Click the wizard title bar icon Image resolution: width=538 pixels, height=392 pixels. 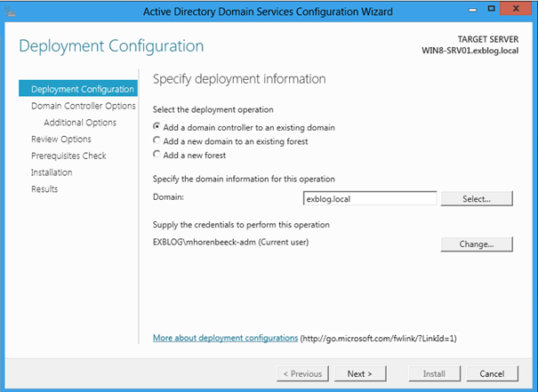click(x=11, y=12)
